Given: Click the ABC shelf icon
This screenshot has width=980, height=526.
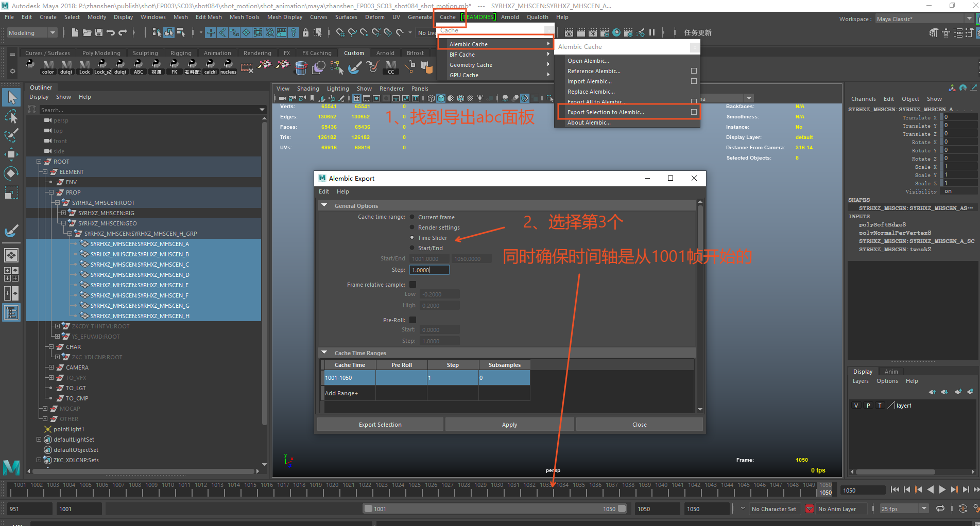Looking at the screenshot, I should coord(138,66).
